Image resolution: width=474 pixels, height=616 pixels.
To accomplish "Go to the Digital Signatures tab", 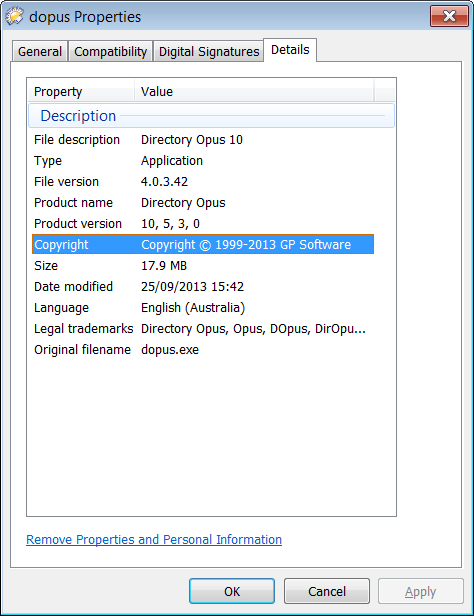I will click(209, 51).
